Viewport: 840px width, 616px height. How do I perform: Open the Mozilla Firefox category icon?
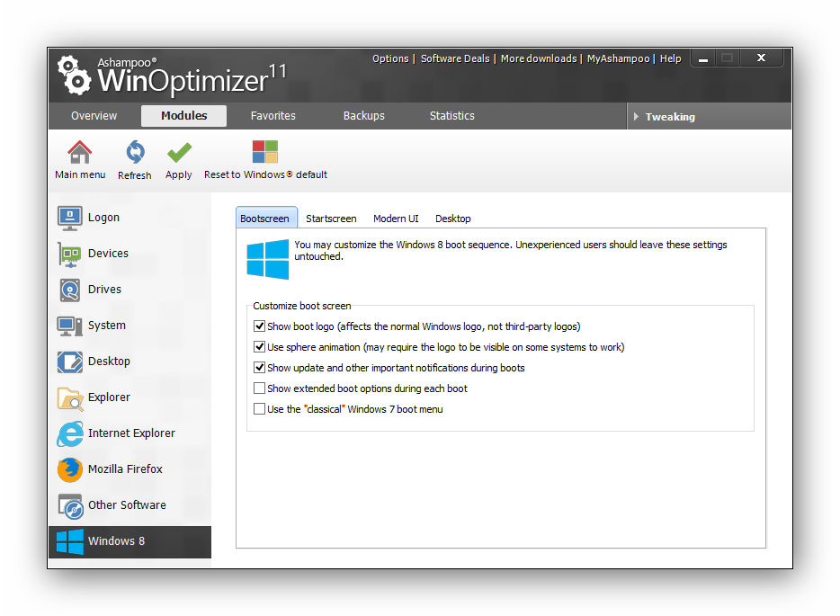click(x=69, y=469)
